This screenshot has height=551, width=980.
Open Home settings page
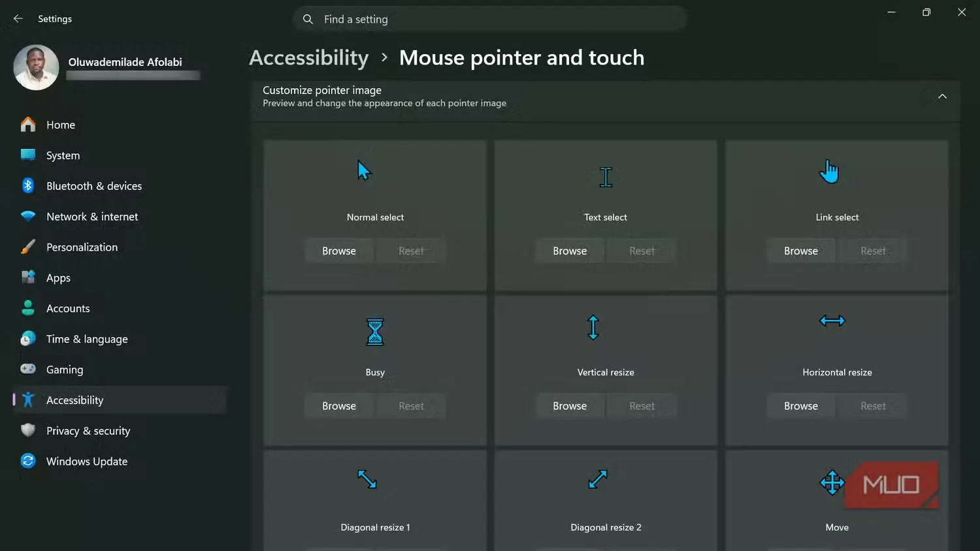pyautogui.click(x=120, y=125)
